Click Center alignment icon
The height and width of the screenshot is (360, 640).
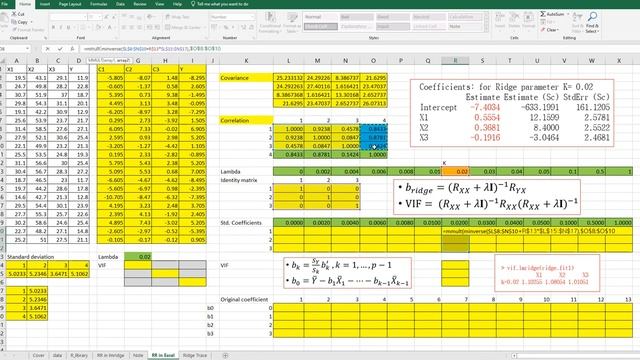click(131, 27)
